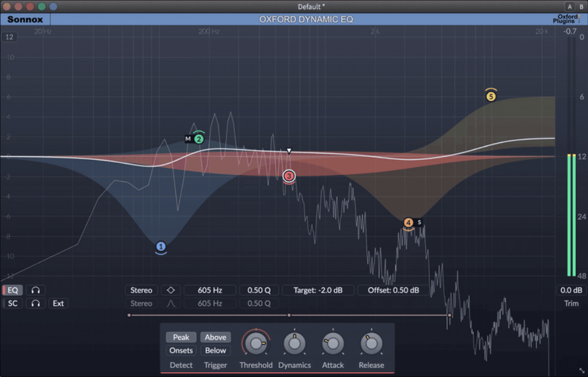The width and height of the screenshot is (588, 377).
Task: Toggle Ext external sidechain
Action: [58, 303]
